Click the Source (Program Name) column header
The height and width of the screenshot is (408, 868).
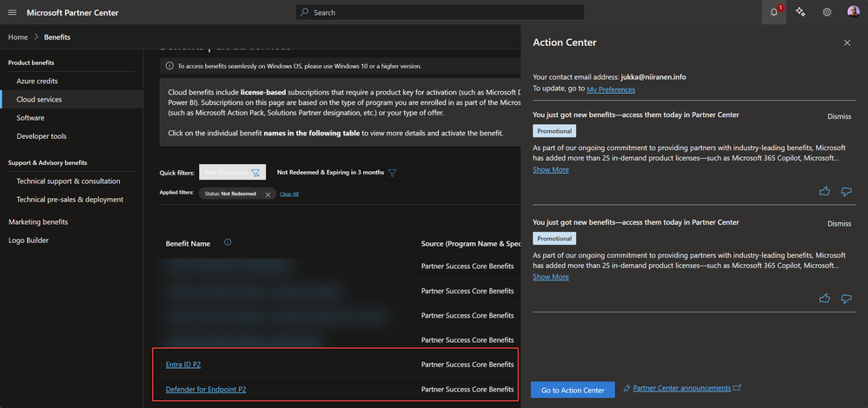[x=471, y=243]
